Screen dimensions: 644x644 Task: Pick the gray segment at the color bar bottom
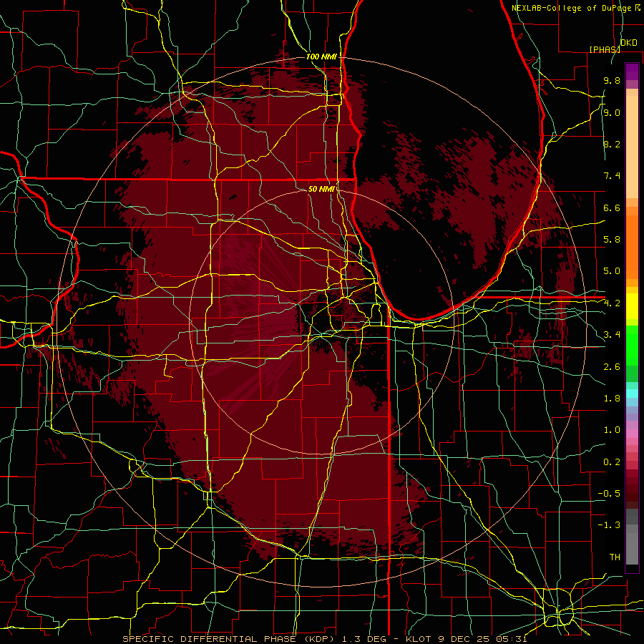(632, 546)
